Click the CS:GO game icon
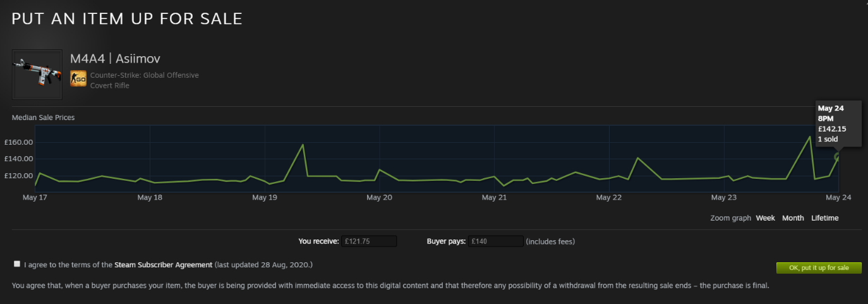The image size is (868, 304). [x=78, y=79]
